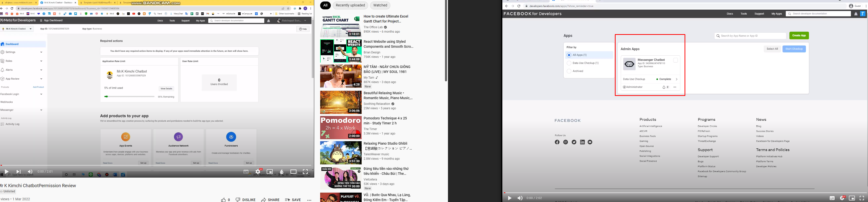The width and height of the screenshot is (868, 202).
Task: Click the recommended videos page scrollbar
Action: click(x=446, y=41)
